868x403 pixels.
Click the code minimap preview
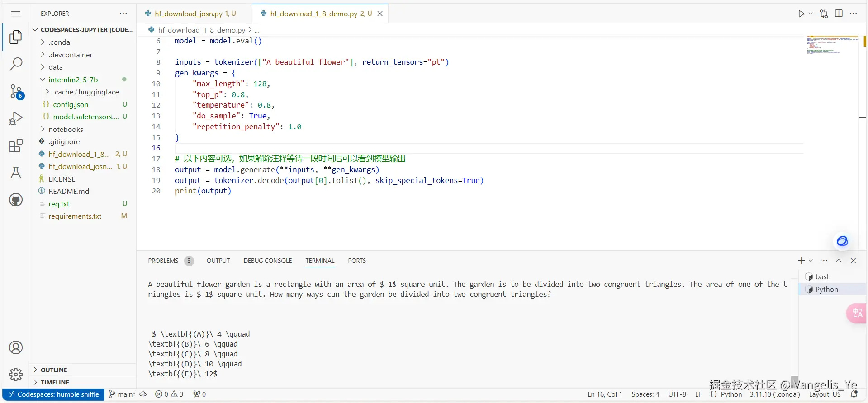coord(832,45)
